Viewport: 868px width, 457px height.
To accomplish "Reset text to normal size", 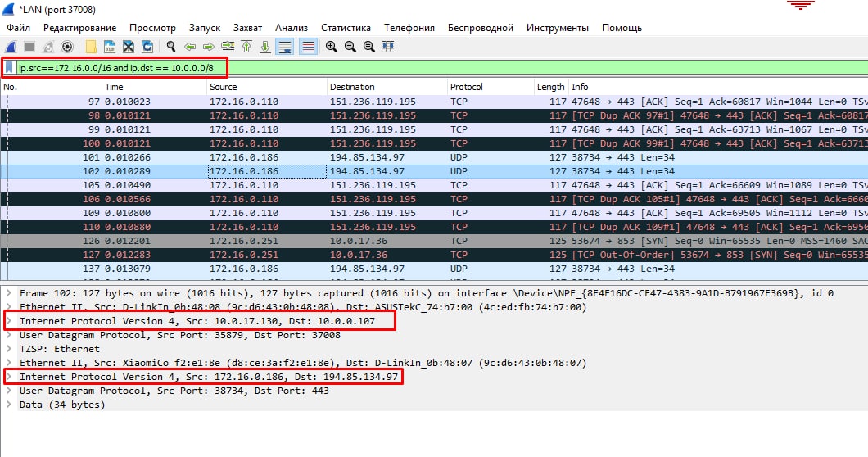I will coord(369,47).
